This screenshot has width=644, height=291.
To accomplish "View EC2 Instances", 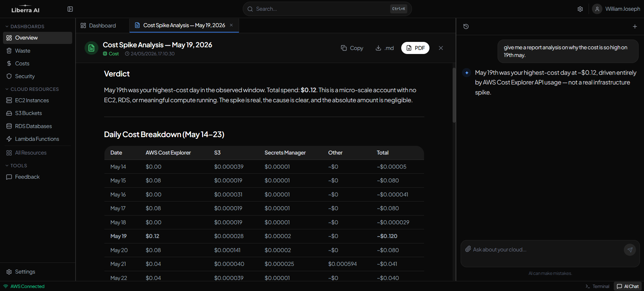I will click(38, 100).
